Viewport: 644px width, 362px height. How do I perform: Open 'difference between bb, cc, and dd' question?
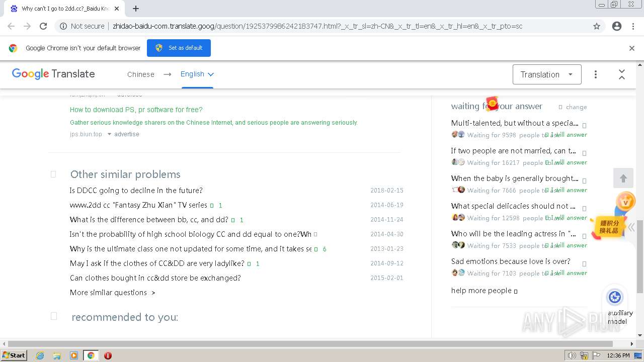[149, 220]
